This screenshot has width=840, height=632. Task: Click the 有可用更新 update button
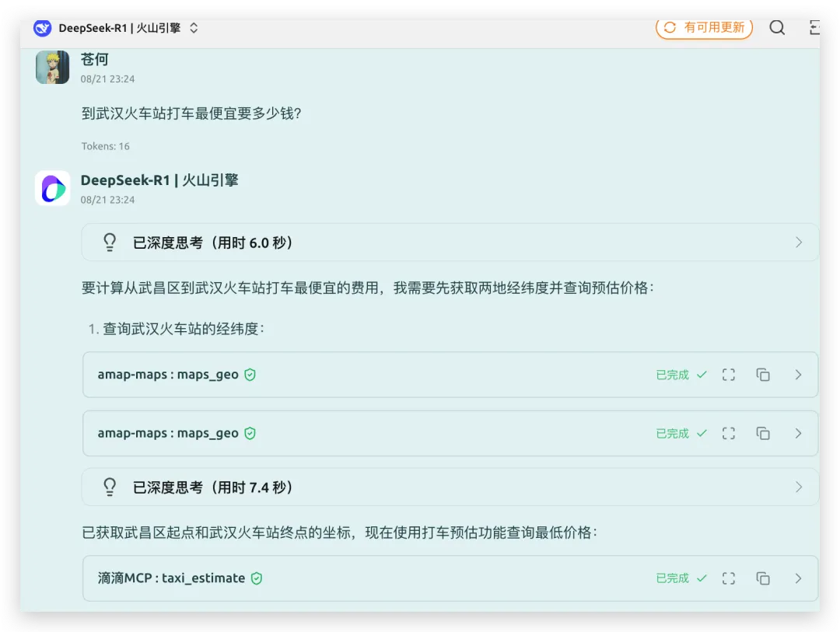point(704,28)
